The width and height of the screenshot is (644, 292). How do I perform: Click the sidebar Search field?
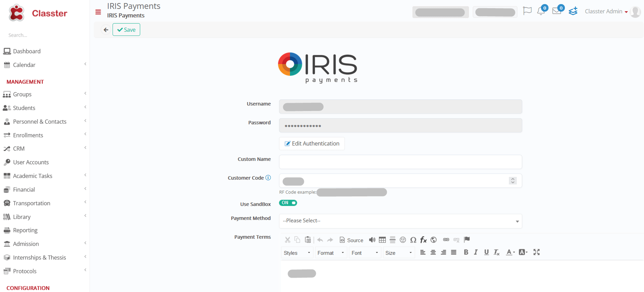coord(45,35)
